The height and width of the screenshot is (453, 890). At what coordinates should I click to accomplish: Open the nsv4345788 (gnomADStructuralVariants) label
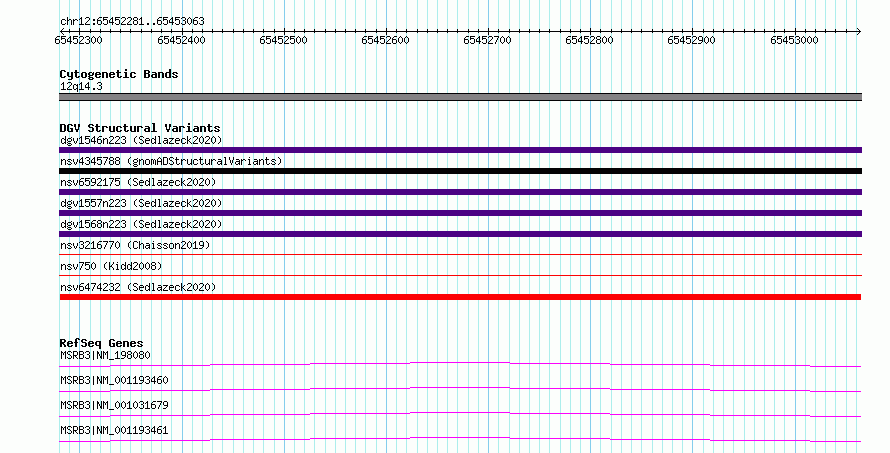click(x=171, y=161)
